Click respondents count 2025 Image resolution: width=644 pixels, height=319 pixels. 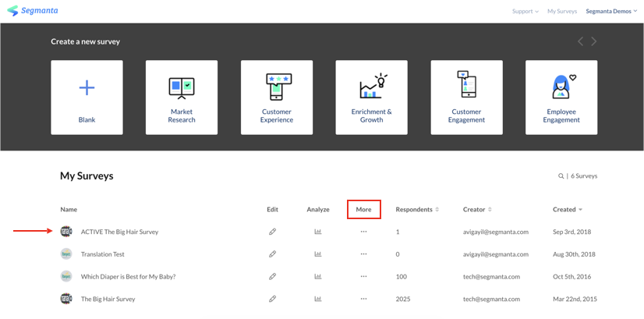coord(403,299)
